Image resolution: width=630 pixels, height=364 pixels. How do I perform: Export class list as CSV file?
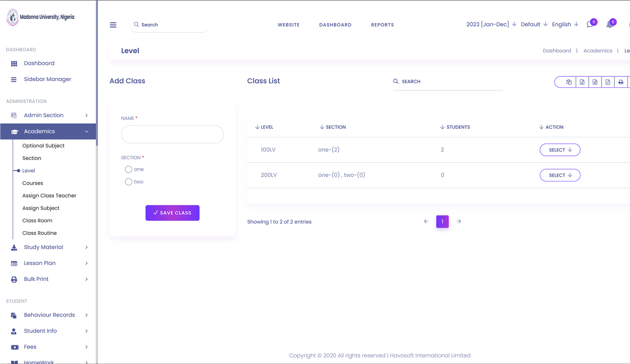595,82
